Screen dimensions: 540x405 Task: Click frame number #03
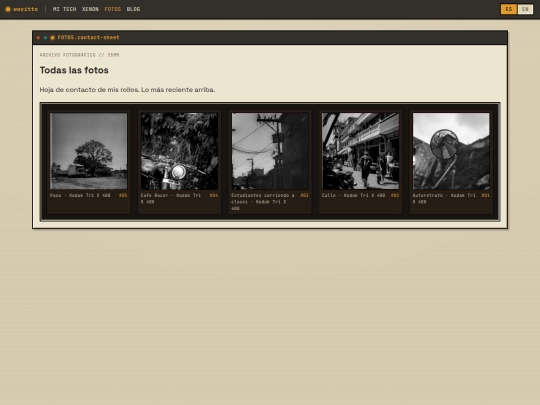304,195
